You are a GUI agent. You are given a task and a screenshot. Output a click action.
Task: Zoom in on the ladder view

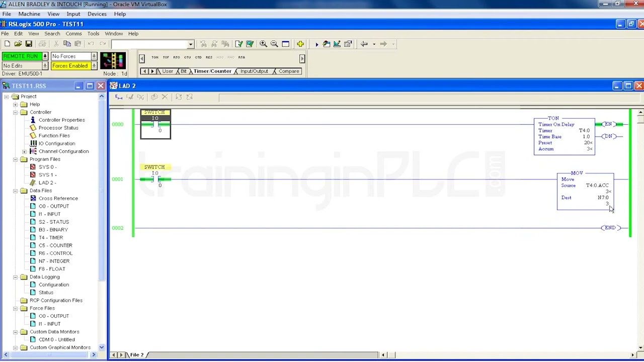[x=263, y=44]
